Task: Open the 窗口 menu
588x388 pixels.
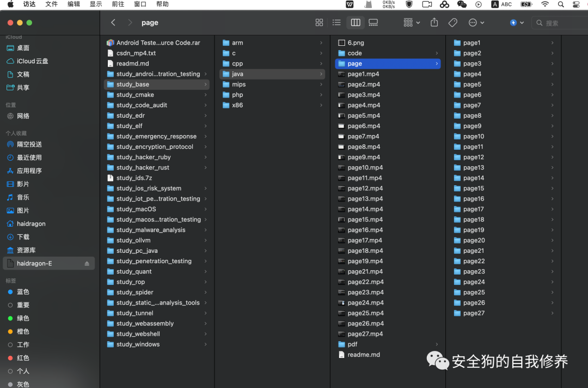Action: pos(140,4)
